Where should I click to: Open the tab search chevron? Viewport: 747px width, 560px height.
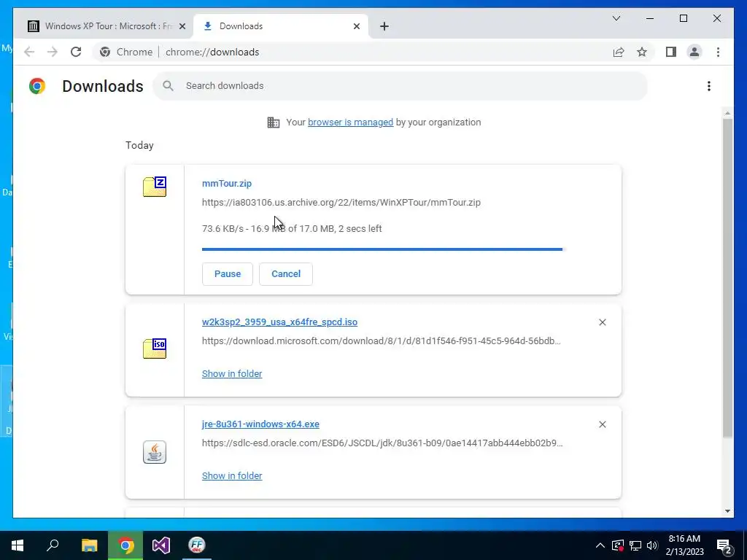[x=616, y=18]
